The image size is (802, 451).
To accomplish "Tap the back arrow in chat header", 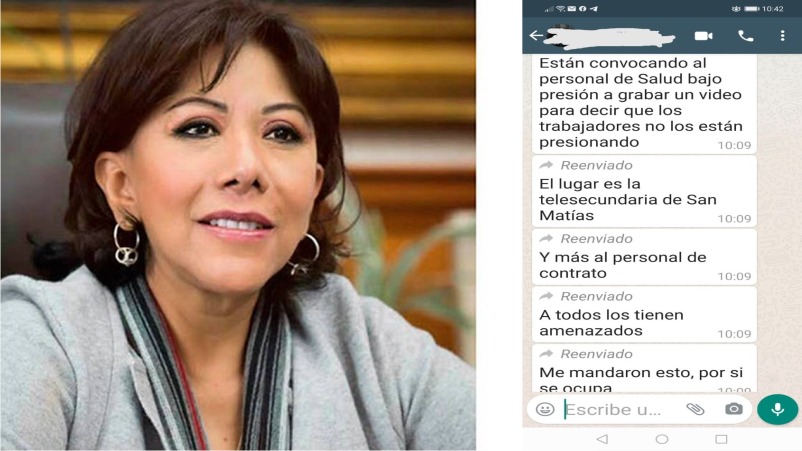I will 536,35.
